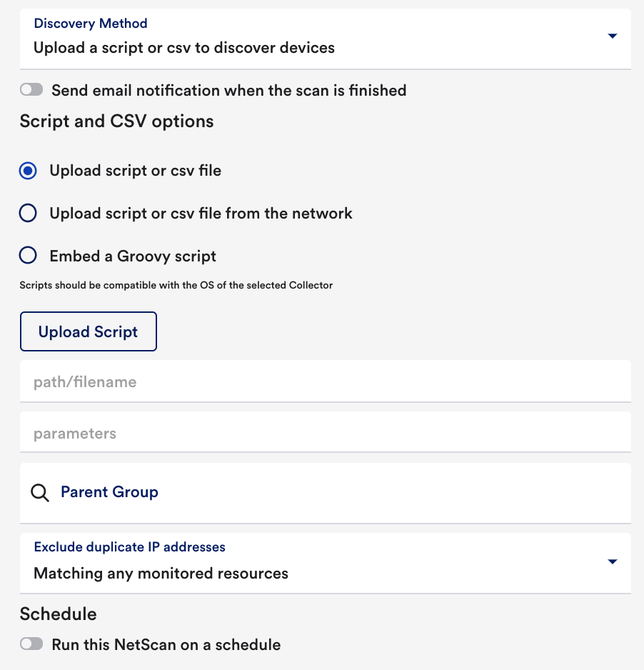Image resolution: width=644 pixels, height=670 pixels.
Task: Click 'Matching any monitored resources' value
Action: point(161,574)
